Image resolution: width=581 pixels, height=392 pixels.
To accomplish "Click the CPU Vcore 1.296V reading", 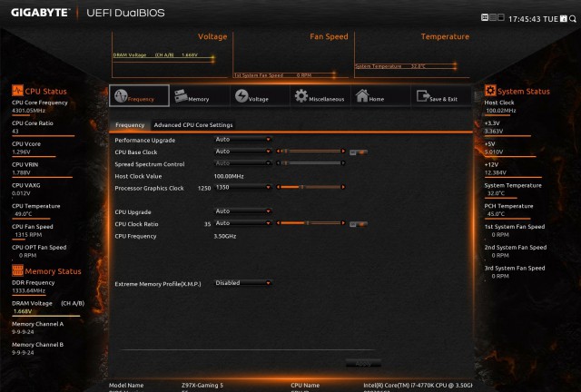I will [x=21, y=152].
